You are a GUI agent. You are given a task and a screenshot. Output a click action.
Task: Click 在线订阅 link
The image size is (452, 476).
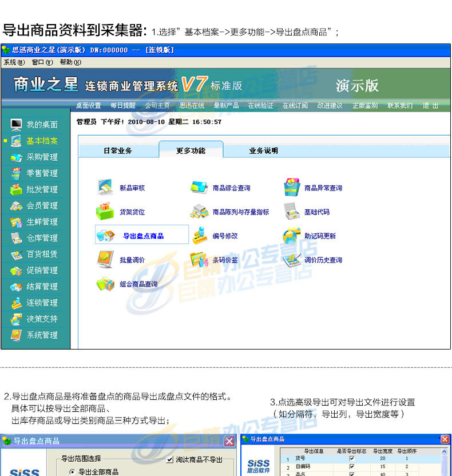click(x=295, y=105)
